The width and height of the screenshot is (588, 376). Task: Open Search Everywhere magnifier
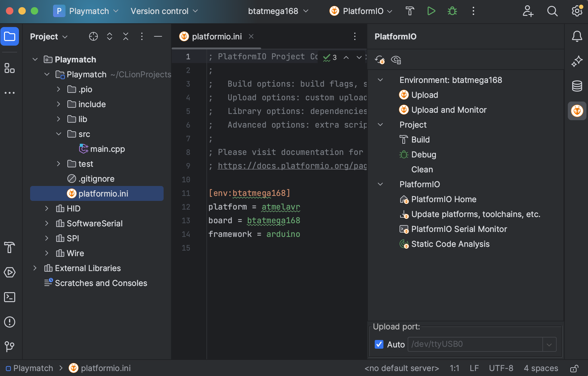(552, 11)
